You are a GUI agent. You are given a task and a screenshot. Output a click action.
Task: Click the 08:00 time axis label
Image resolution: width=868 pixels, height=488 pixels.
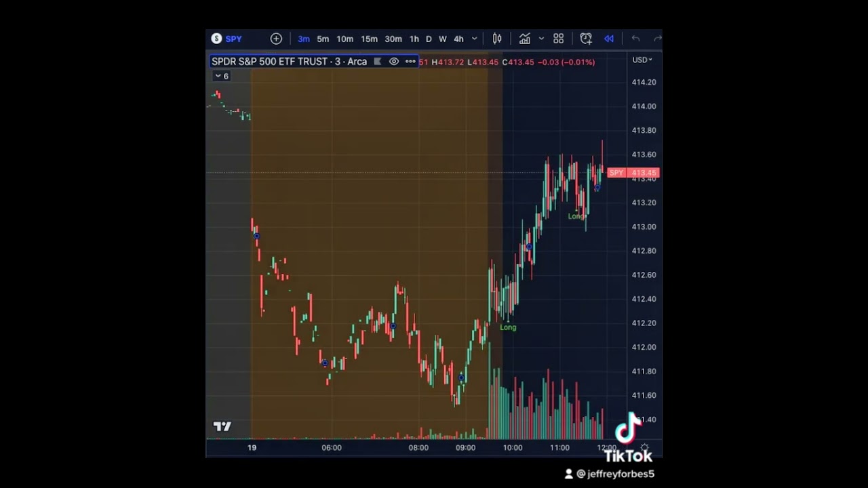pyautogui.click(x=418, y=447)
